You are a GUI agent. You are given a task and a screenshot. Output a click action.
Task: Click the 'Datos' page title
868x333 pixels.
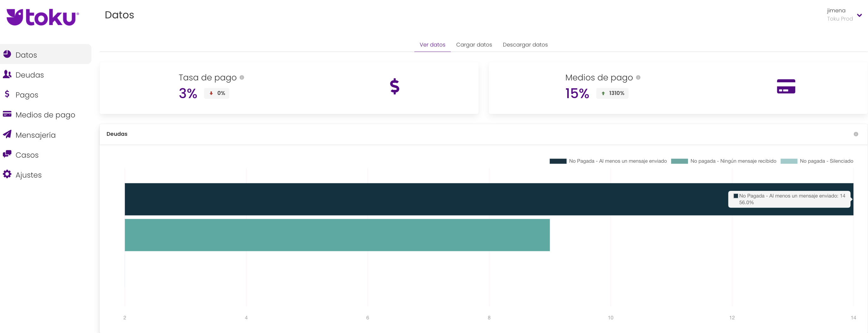pyautogui.click(x=119, y=15)
